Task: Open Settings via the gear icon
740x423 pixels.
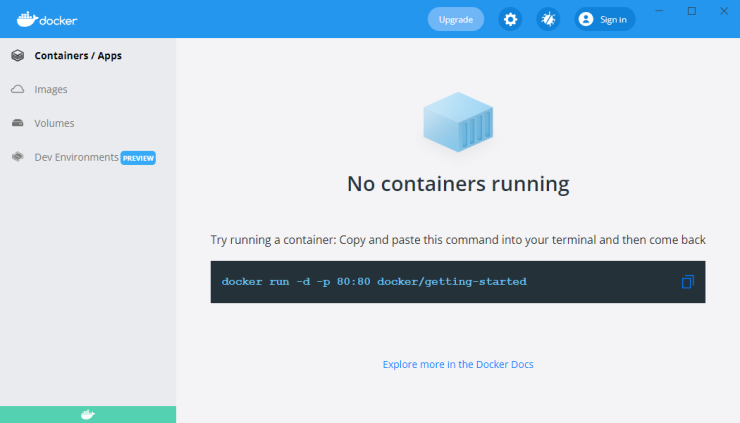Action: pyautogui.click(x=510, y=19)
